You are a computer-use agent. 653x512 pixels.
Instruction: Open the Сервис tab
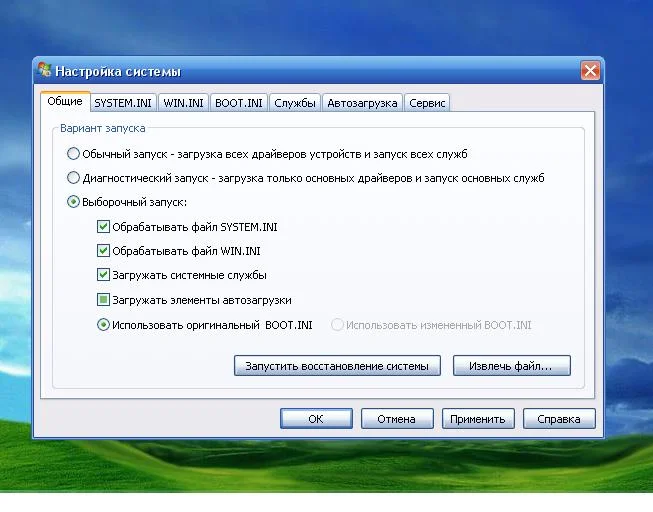[427, 103]
